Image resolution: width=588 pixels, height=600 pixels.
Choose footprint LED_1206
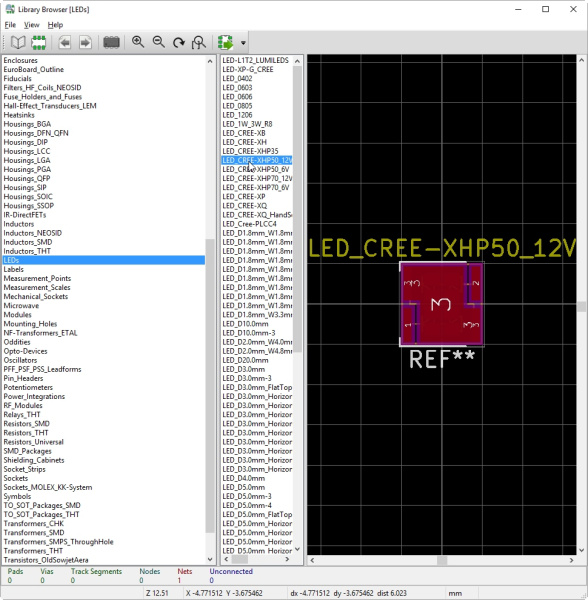click(x=237, y=115)
